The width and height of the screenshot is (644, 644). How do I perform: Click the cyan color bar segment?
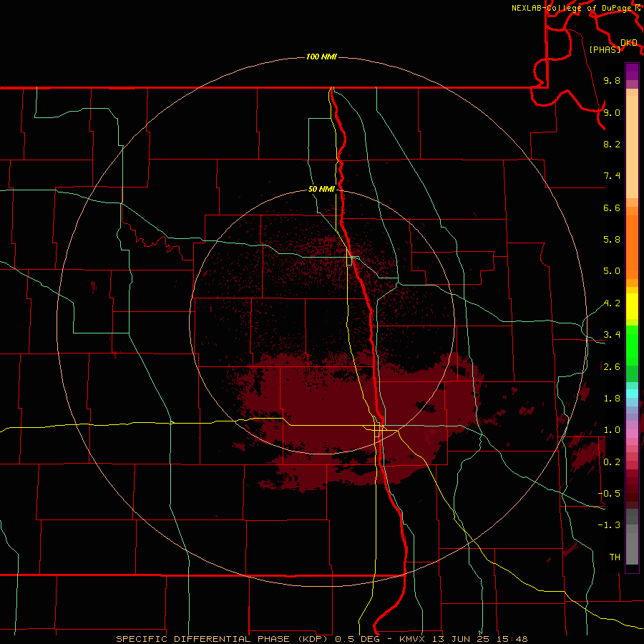[632, 394]
